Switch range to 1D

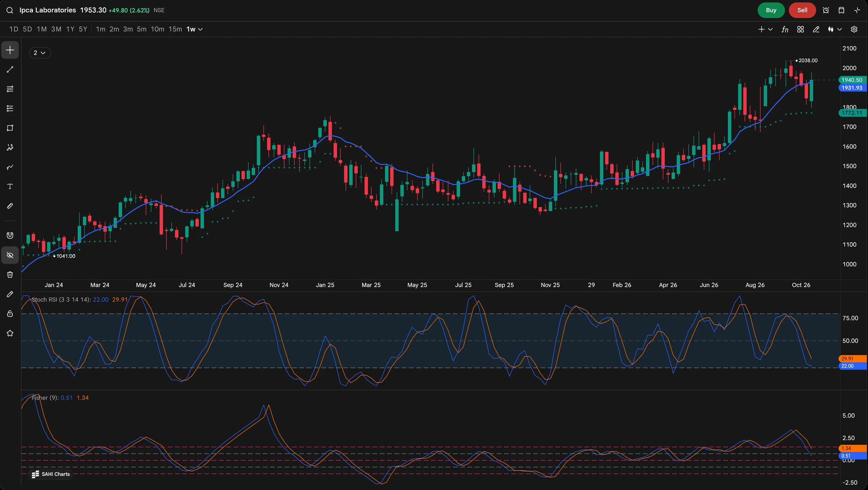(14, 29)
